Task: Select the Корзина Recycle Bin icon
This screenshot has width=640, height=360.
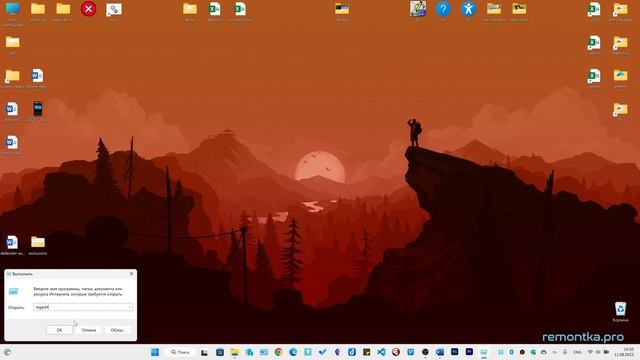Action: pyautogui.click(x=620, y=311)
